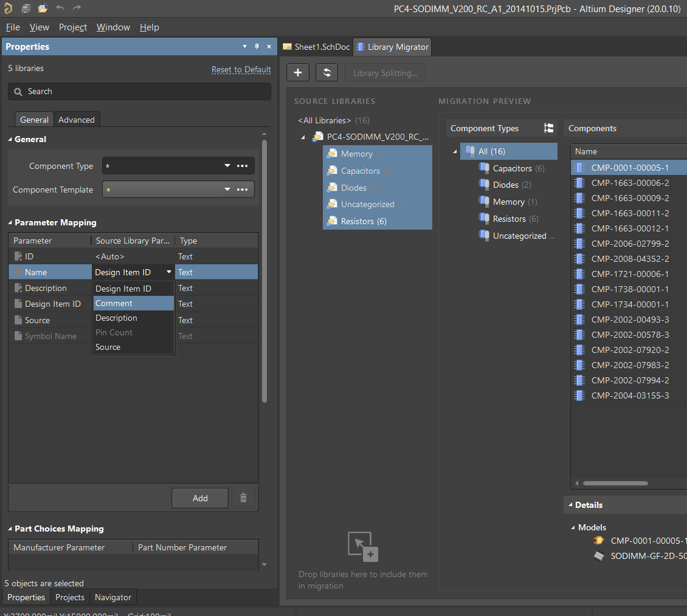This screenshot has width=687, height=616.
Task: Click the trash icon below Parameter Mapping
Action: coord(243,498)
